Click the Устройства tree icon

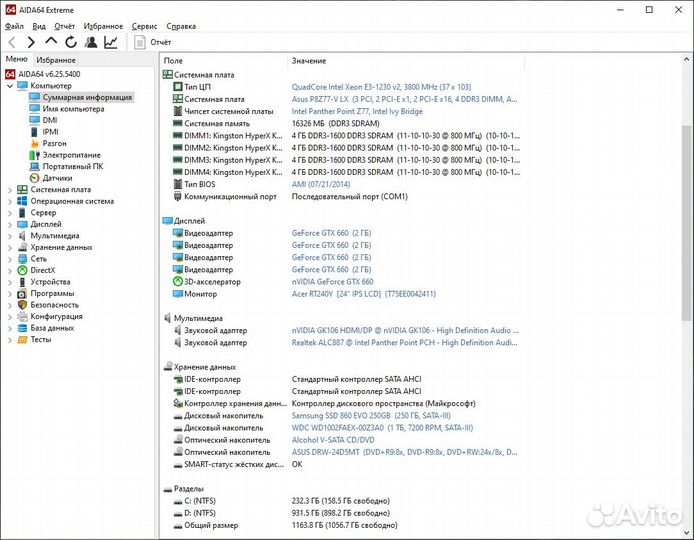pyautogui.click(x=22, y=282)
